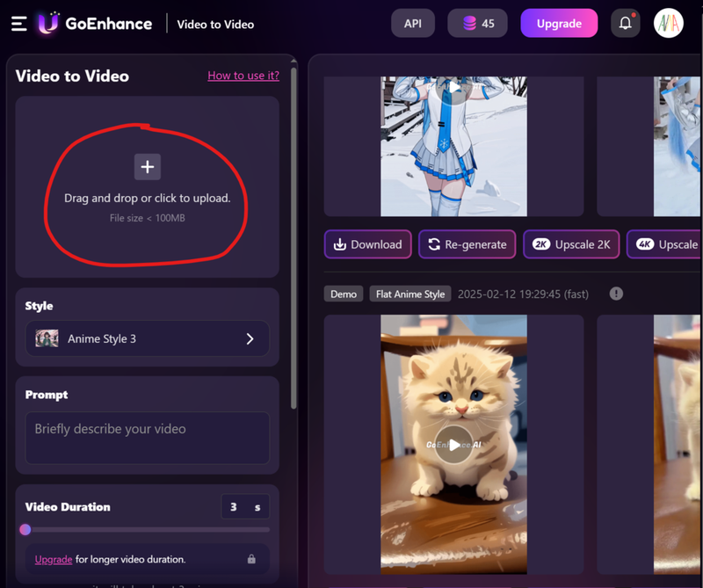Click the Re-generate button
The image size is (703, 588).
click(467, 244)
